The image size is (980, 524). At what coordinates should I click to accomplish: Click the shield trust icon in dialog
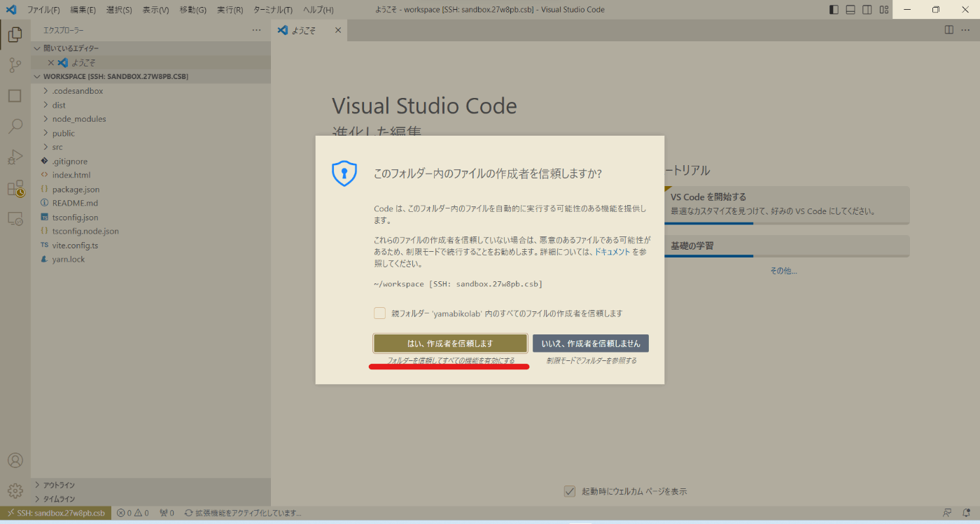pos(344,173)
